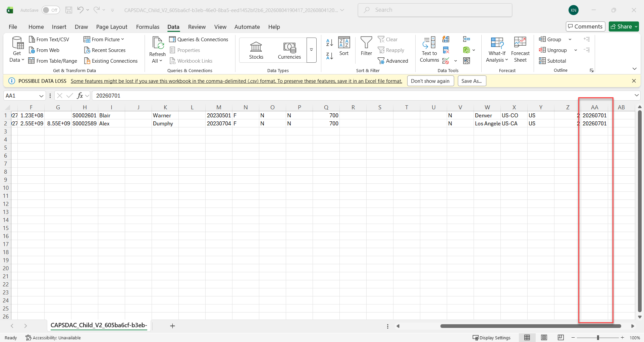Expand the Group dropdown arrow
Image resolution: width=644 pixels, height=342 pixels.
pos(570,40)
